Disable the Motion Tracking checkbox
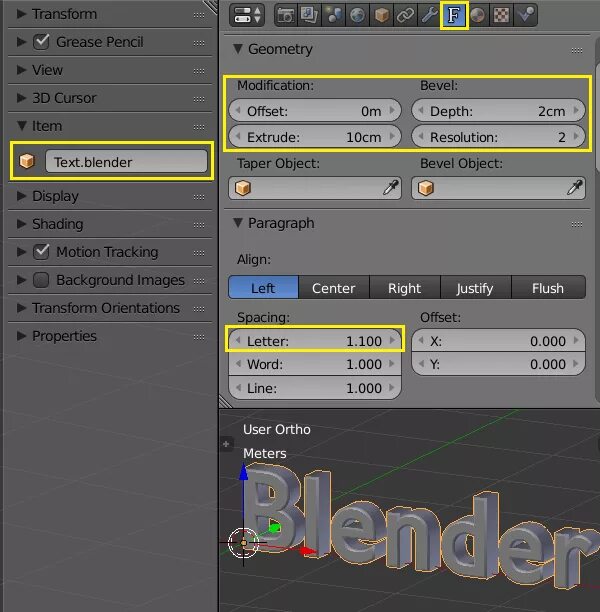 pos(41,252)
